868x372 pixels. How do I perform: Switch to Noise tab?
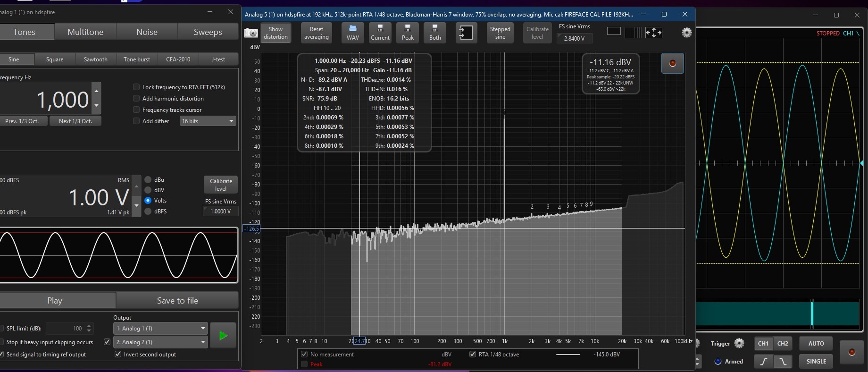[x=147, y=32]
